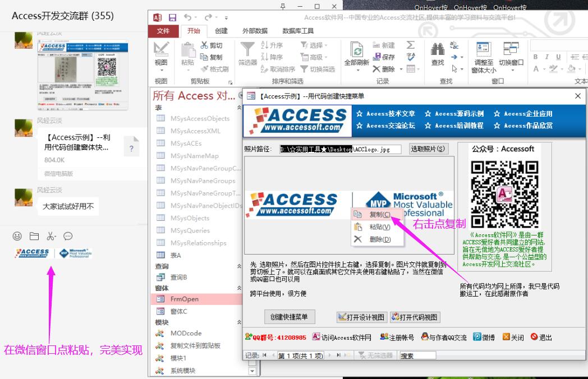Open the 所有 Access 对象 pane menu
Screen dimensions: 588x379
241,96
